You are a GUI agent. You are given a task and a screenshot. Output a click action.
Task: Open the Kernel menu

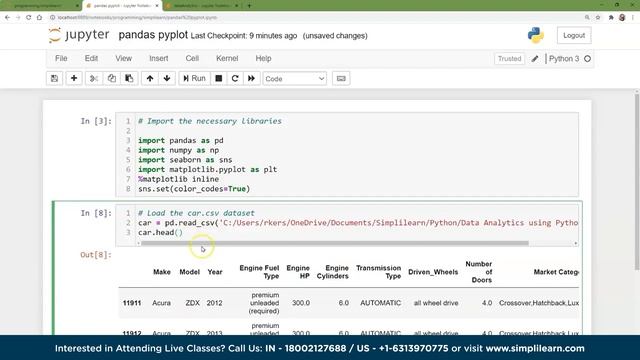coord(227,58)
